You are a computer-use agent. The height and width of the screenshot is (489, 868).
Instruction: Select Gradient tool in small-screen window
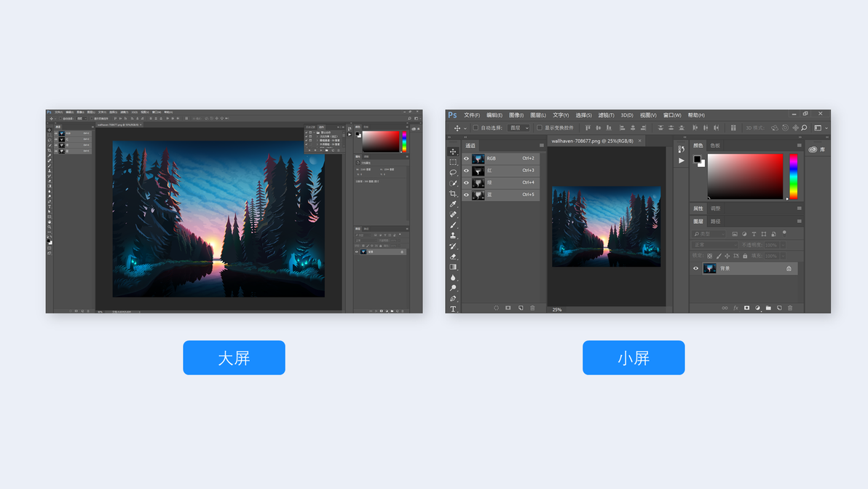(x=454, y=267)
